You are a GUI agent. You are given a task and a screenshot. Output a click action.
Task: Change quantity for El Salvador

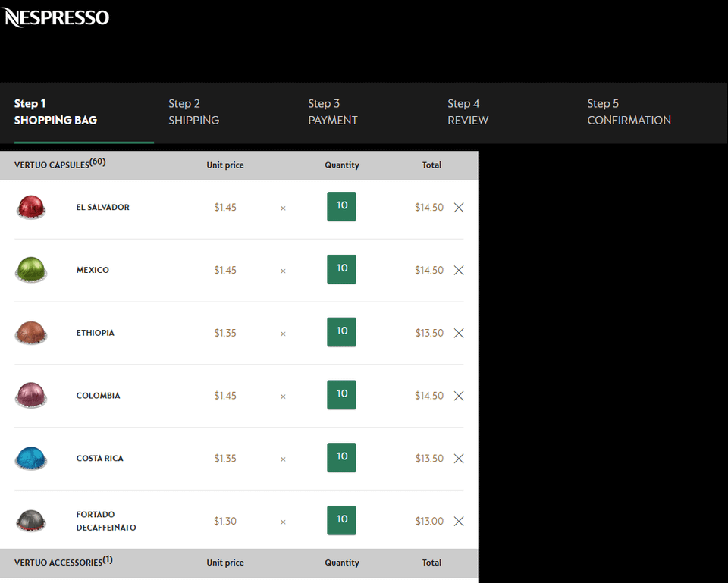click(342, 206)
